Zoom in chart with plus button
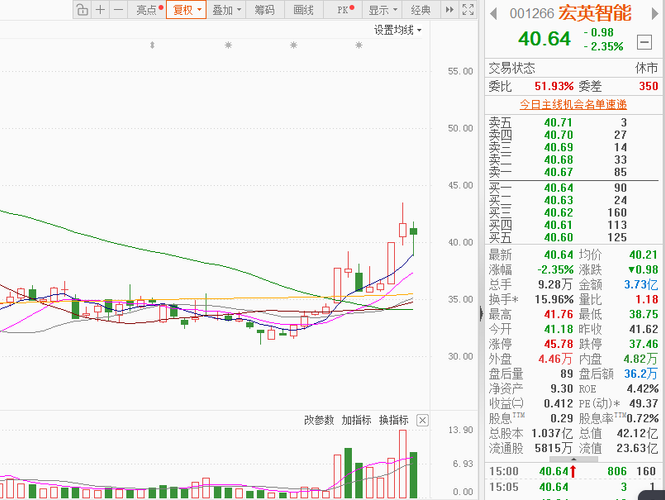665x500 pixels. 100,9
